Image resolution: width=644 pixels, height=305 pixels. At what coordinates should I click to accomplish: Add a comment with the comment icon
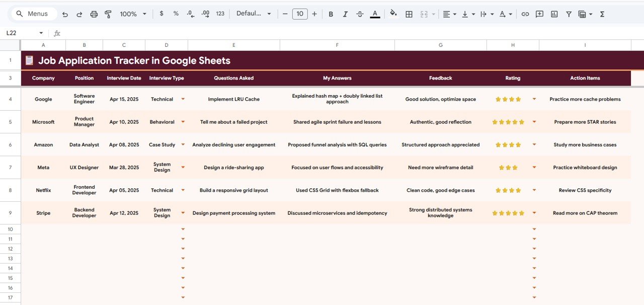[x=539, y=14]
